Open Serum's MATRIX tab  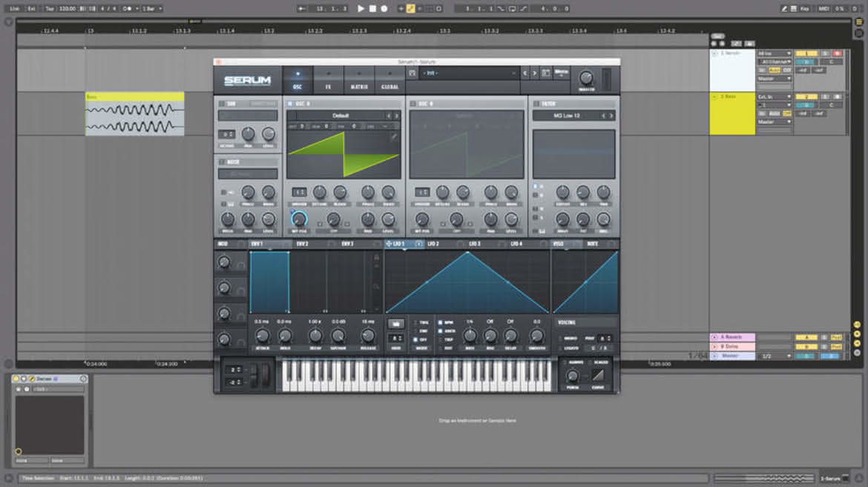(359, 80)
